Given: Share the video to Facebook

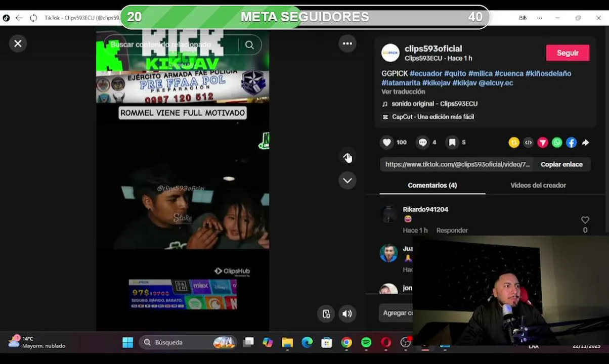Looking at the screenshot, I should coord(571,143).
